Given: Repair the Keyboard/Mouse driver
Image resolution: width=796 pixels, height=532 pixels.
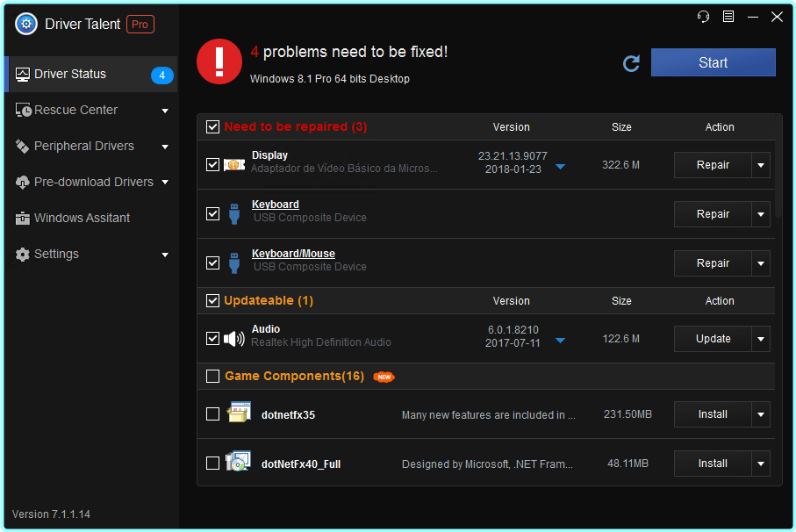Looking at the screenshot, I should [x=712, y=263].
